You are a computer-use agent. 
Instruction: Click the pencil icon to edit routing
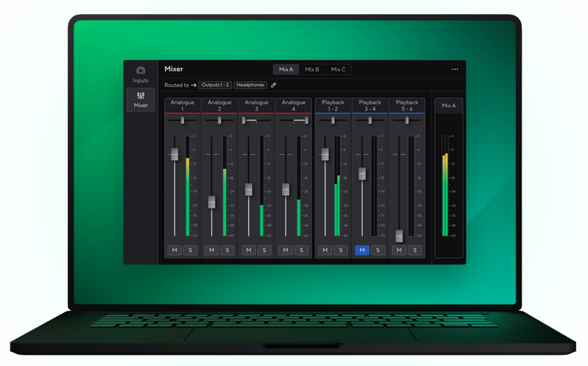(273, 85)
